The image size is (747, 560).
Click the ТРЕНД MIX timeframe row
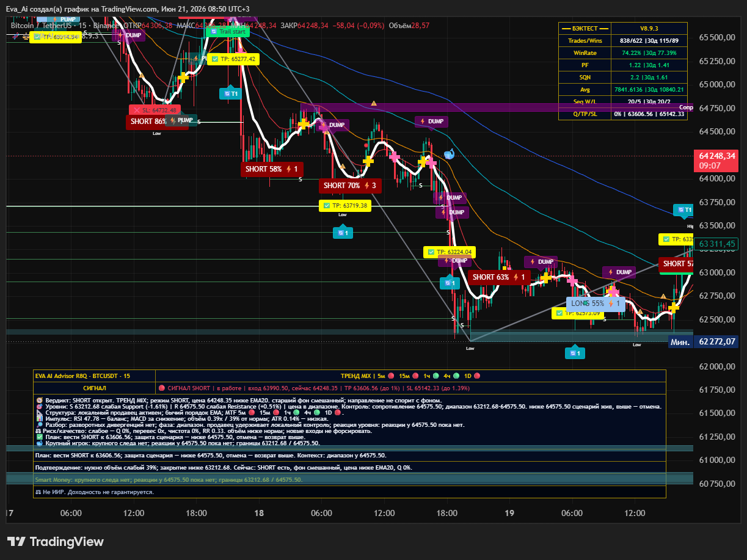[410, 376]
